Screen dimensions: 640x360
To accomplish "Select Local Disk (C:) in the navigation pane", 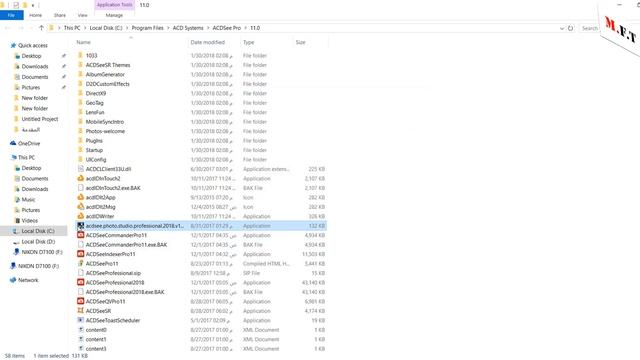I will [38, 231].
